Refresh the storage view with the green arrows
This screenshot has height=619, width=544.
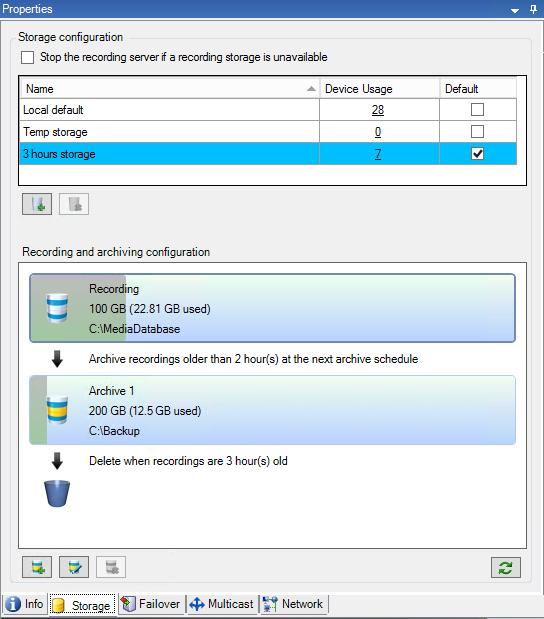coord(506,568)
